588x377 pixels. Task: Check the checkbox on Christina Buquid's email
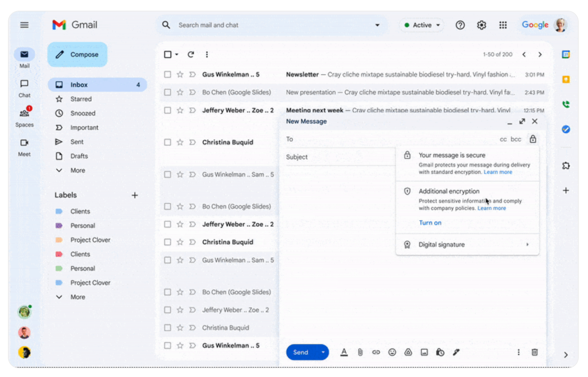tap(168, 142)
